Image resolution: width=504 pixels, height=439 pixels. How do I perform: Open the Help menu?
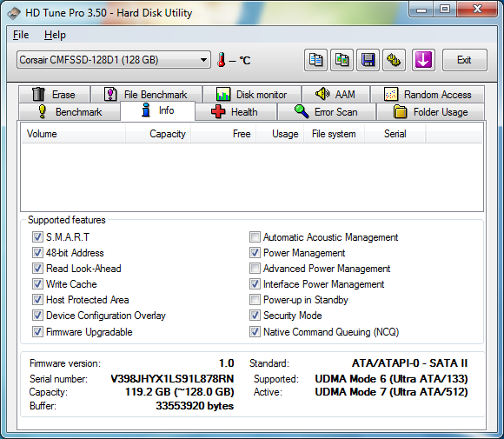[x=55, y=35]
